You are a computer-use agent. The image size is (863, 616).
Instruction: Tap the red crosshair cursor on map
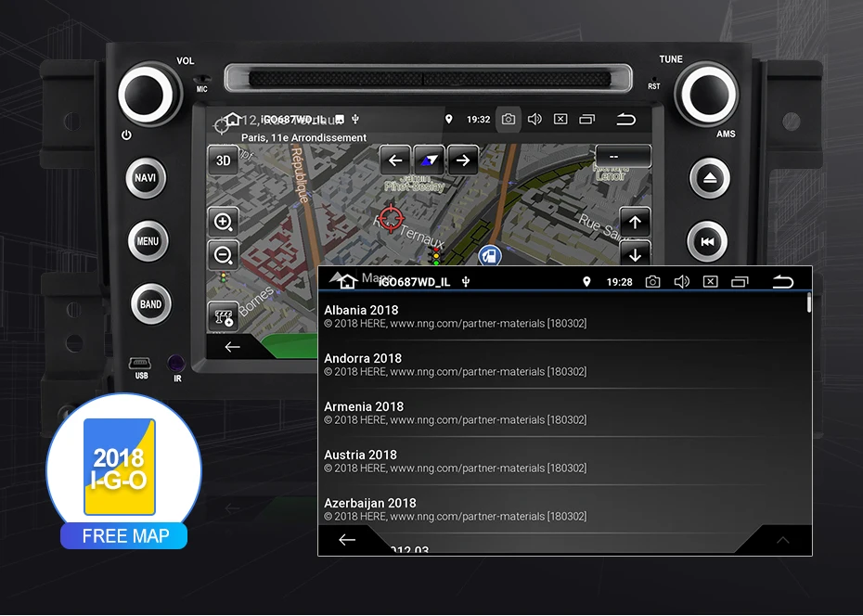point(392,218)
